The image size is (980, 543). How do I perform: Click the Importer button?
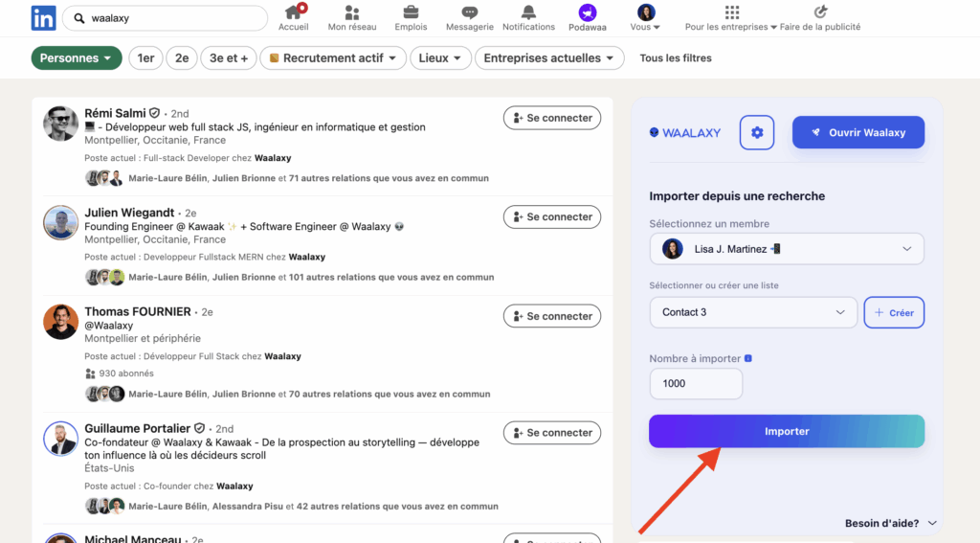[x=787, y=431]
